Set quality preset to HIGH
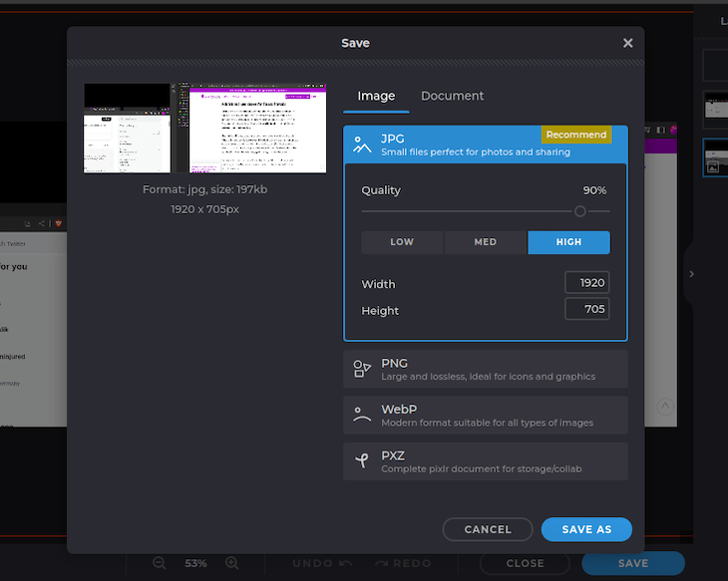This screenshot has width=728, height=581. [568, 242]
